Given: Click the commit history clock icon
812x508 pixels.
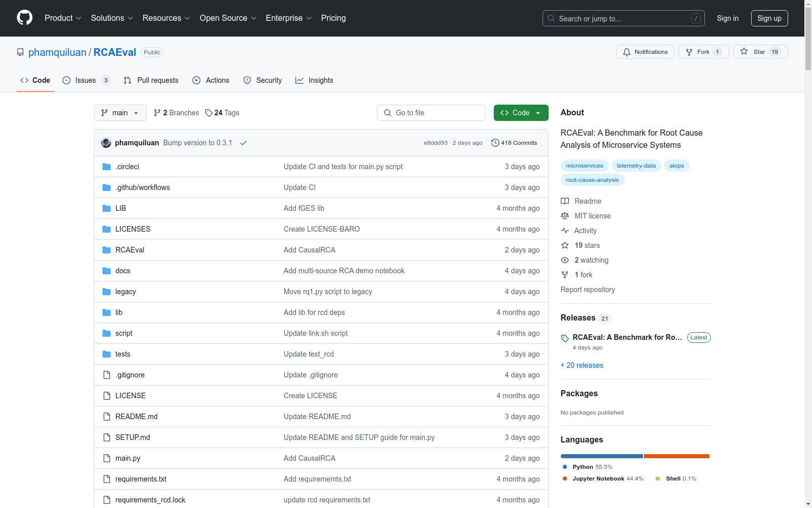Looking at the screenshot, I should pyautogui.click(x=495, y=143).
